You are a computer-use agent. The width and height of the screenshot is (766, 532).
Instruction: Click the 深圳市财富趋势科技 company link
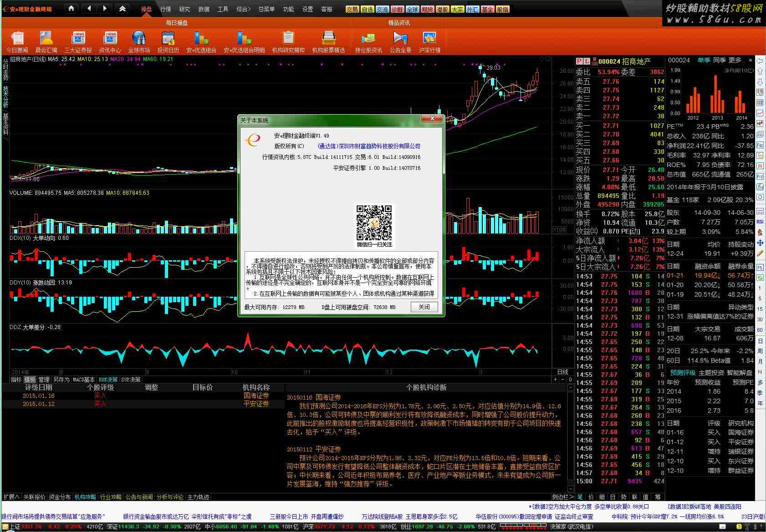click(x=369, y=146)
